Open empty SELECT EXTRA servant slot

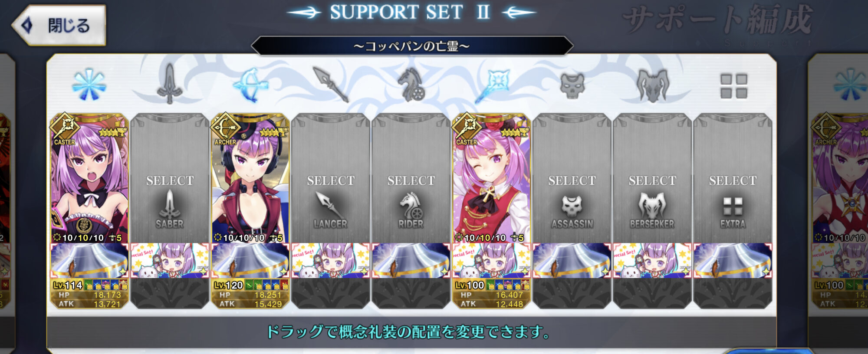point(733,179)
